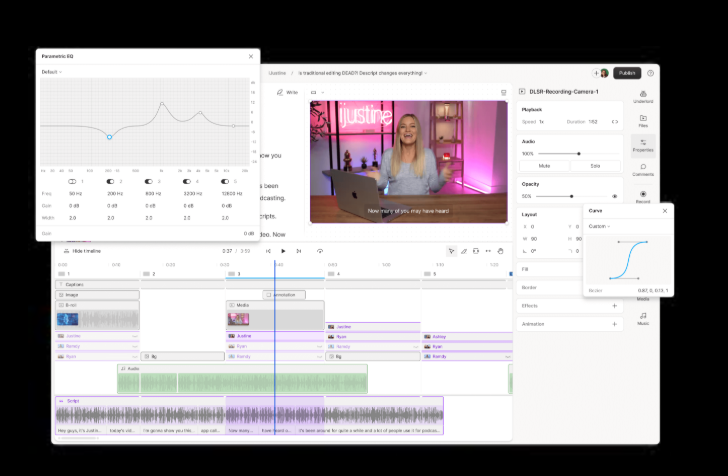Image resolution: width=728 pixels, height=476 pixels.
Task: Add an effect with the Effects plus
Action: click(615, 306)
